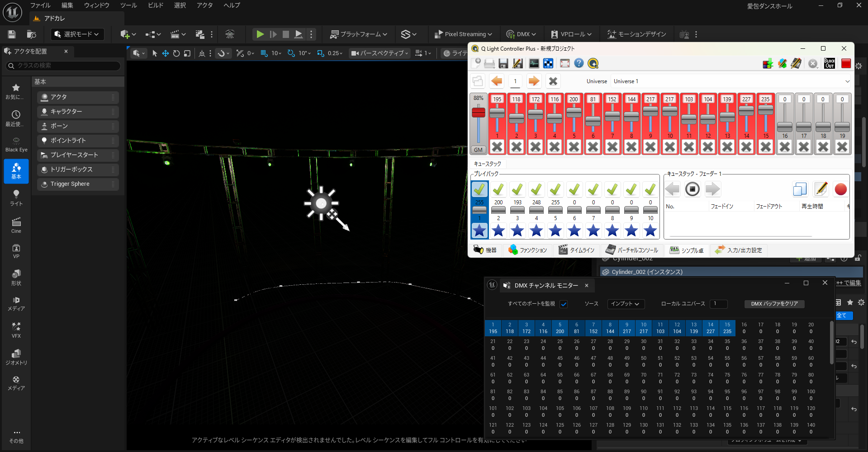Viewport: 868px width, 452px height.
Task: Open the QLC+ help question mark icon
Action: [579, 63]
